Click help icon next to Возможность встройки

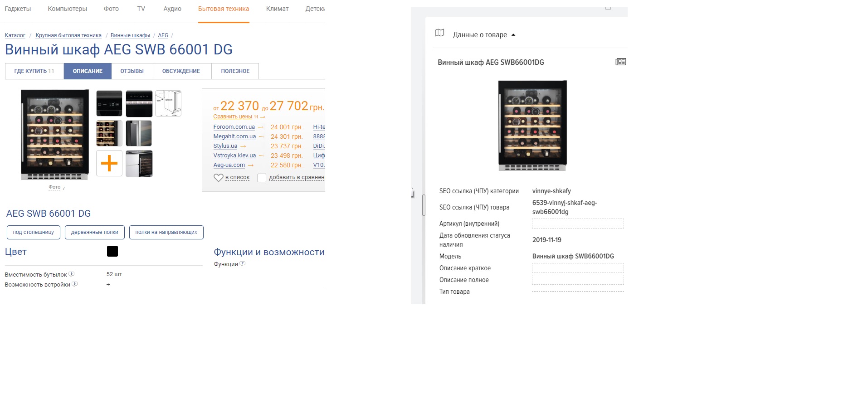75,284
